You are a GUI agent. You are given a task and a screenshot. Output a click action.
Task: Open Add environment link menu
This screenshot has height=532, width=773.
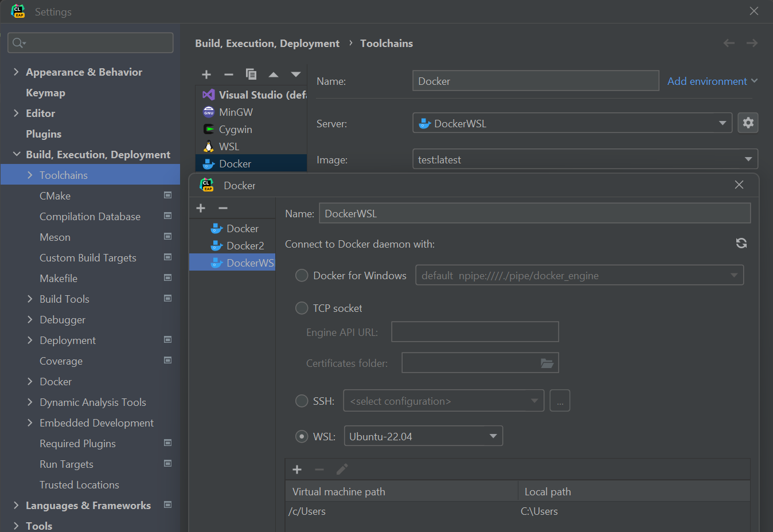coord(712,81)
